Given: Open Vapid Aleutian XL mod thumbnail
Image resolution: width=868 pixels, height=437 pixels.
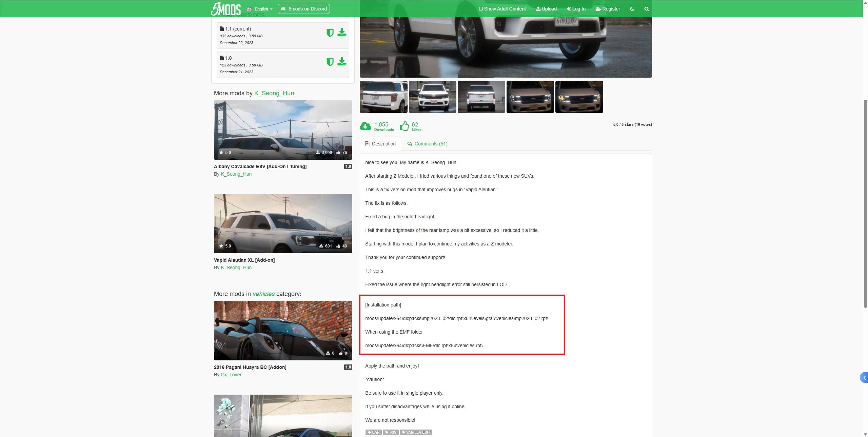Looking at the screenshot, I should 283,223.
